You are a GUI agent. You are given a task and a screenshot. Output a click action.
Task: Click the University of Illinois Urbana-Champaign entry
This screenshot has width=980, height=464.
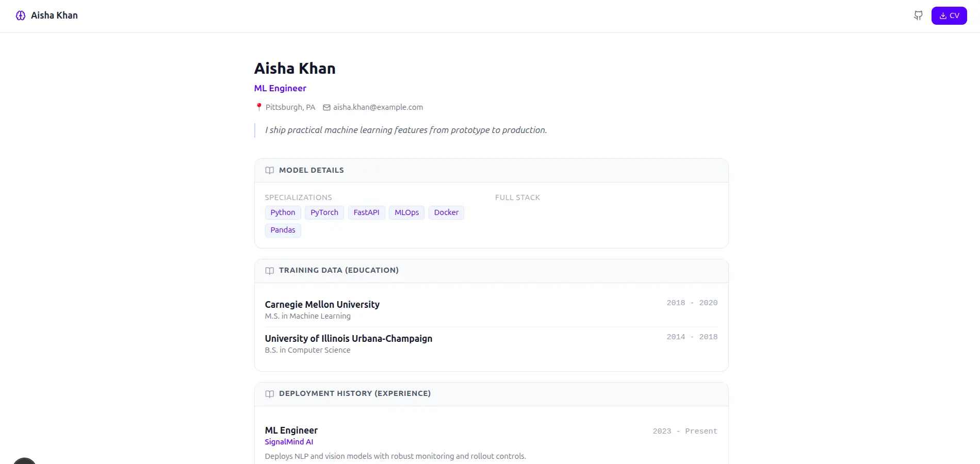pos(348,339)
